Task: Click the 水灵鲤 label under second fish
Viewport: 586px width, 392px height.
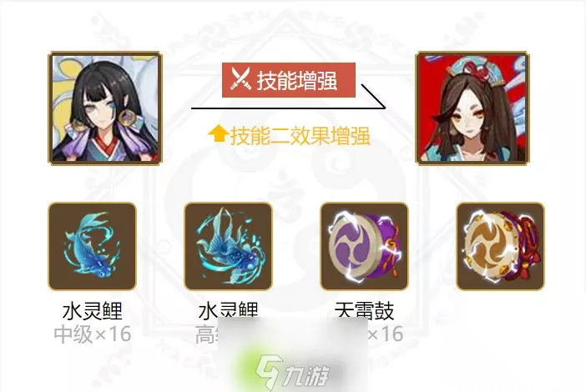Action: tap(229, 310)
